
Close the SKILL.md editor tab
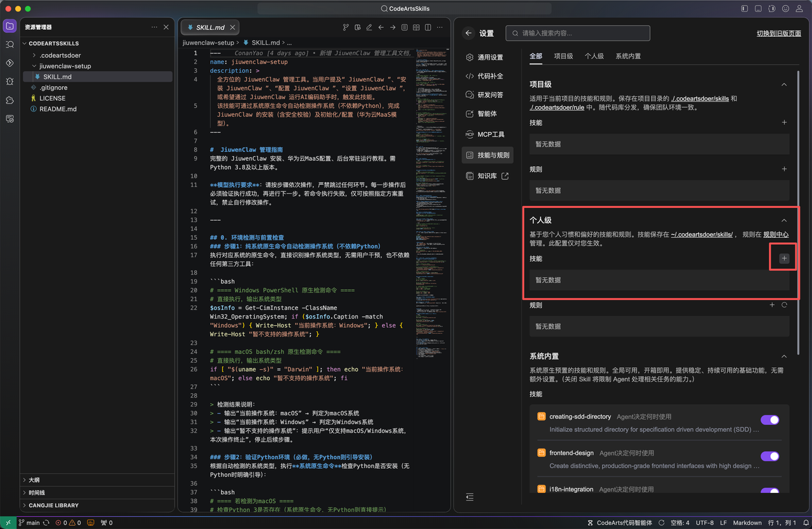click(x=233, y=27)
